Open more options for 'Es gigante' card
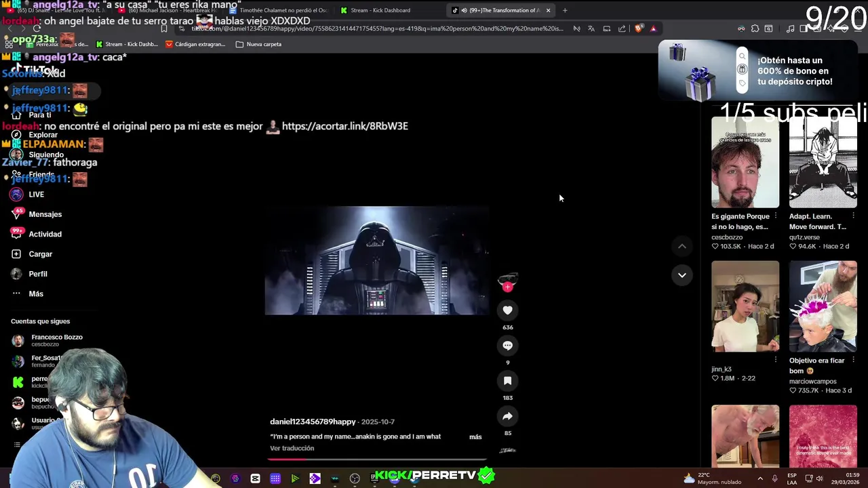Screen dimensions: 868x488 [x=776, y=216]
